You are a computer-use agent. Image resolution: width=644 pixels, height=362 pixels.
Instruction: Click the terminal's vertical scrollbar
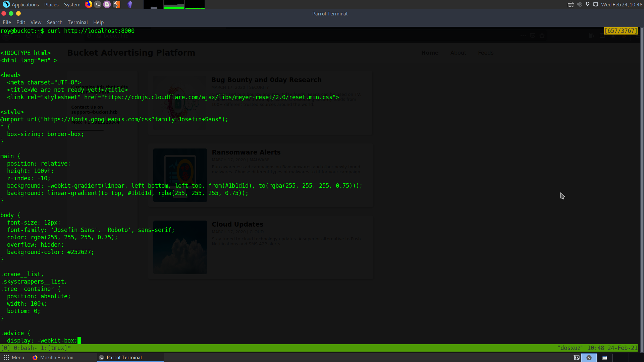(x=642, y=188)
